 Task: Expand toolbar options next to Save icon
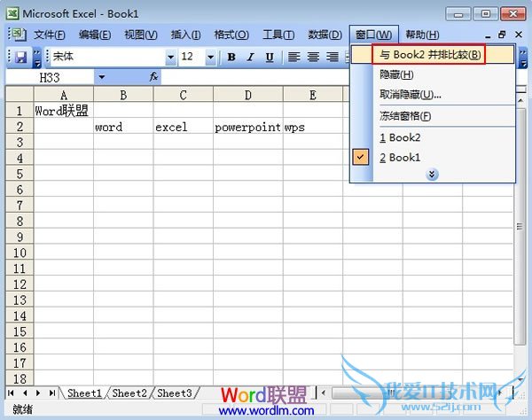37,58
